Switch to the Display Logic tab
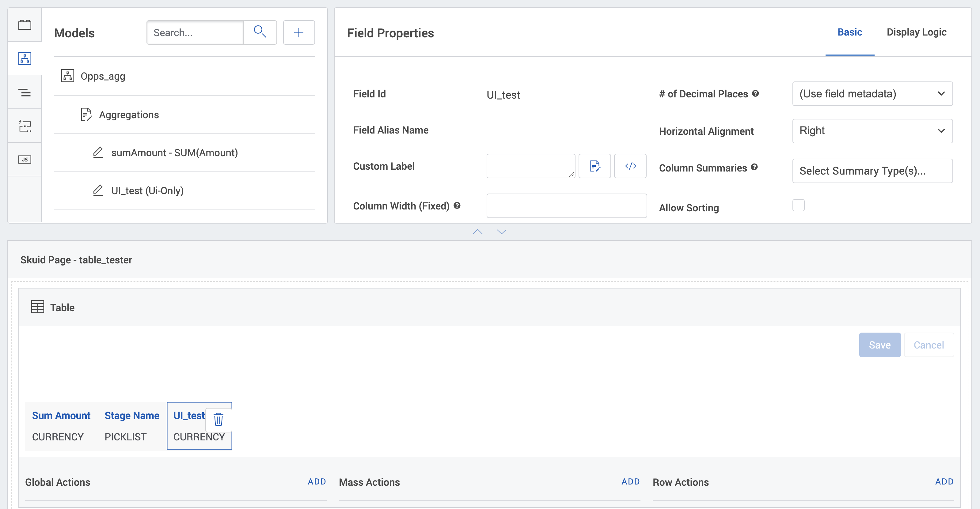The width and height of the screenshot is (980, 509). [x=917, y=32]
